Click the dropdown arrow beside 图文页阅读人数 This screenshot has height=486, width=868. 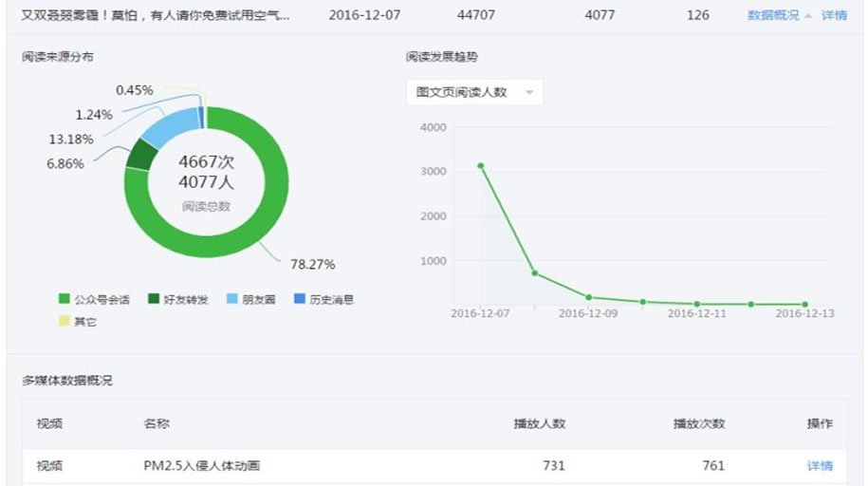(529, 92)
